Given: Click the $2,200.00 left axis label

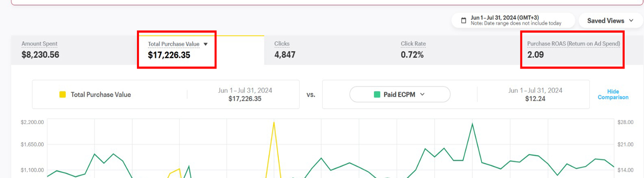Looking at the screenshot, I should pyautogui.click(x=32, y=122).
